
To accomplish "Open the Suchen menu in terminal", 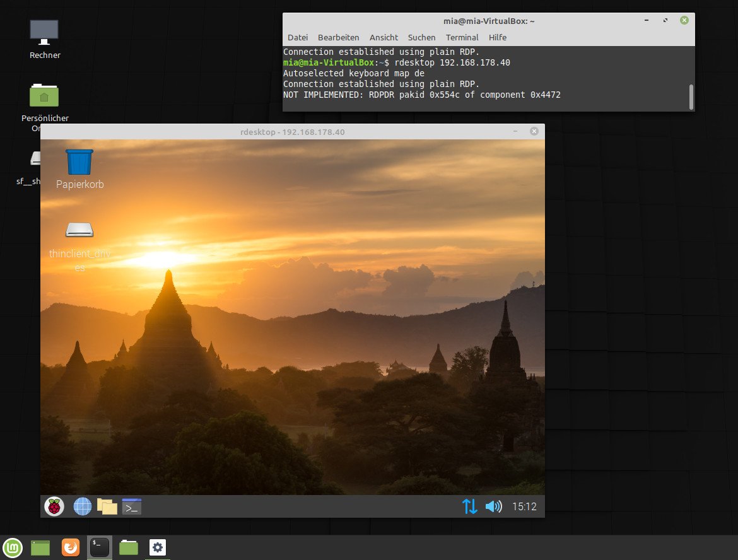I will tap(422, 37).
